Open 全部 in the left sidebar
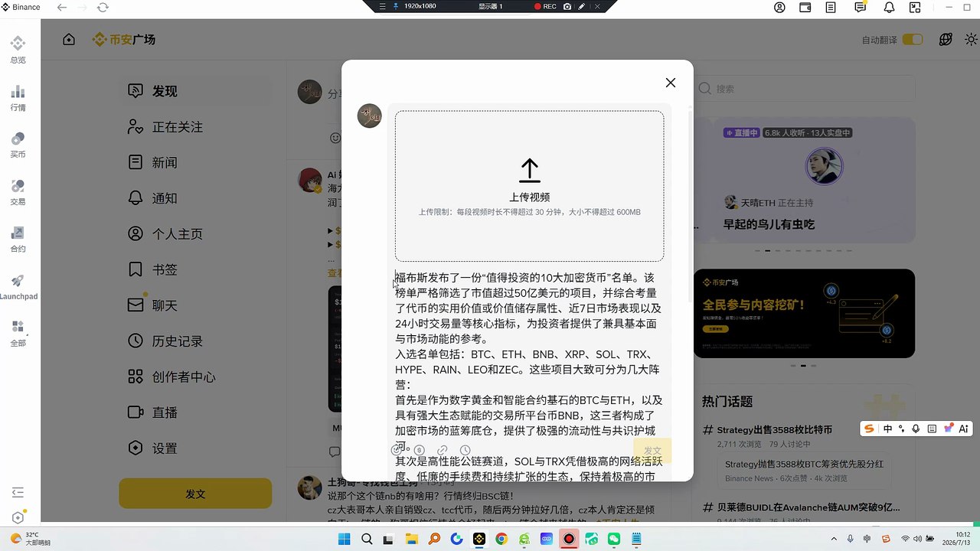980x551 pixels. [18, 334]
